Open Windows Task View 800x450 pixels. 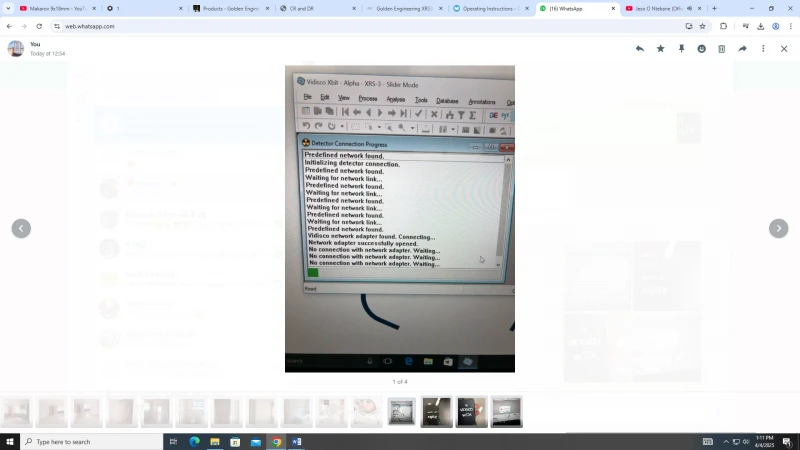tap(173, 442)
